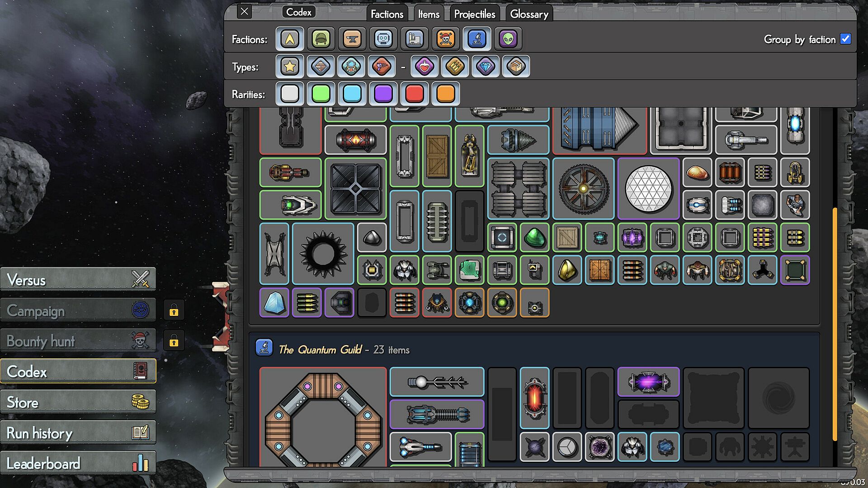Select the orange rarity swatch
Image resolution: width=868 pixels, height=488 pixels.
click(x=445, y=94)
